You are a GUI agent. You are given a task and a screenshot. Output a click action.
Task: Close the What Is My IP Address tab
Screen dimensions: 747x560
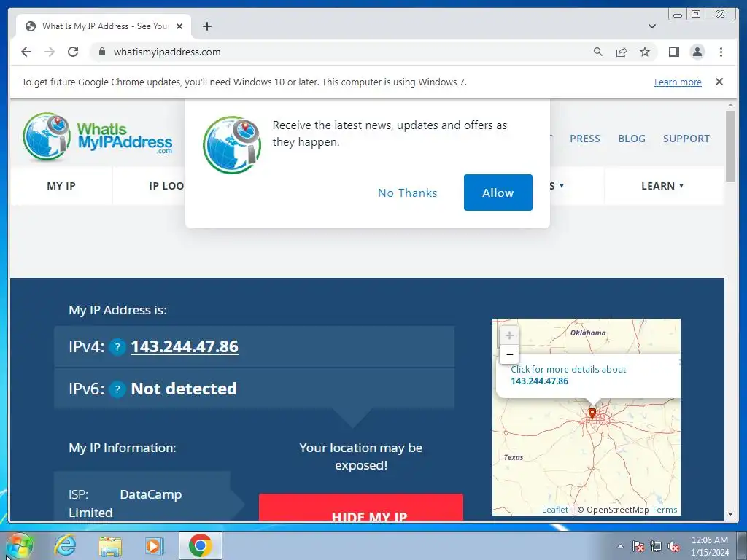[179, 26]
